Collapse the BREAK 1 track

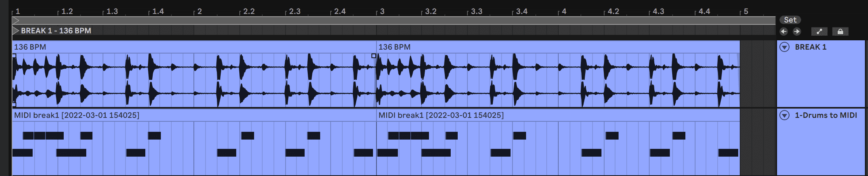pos(784,47)
